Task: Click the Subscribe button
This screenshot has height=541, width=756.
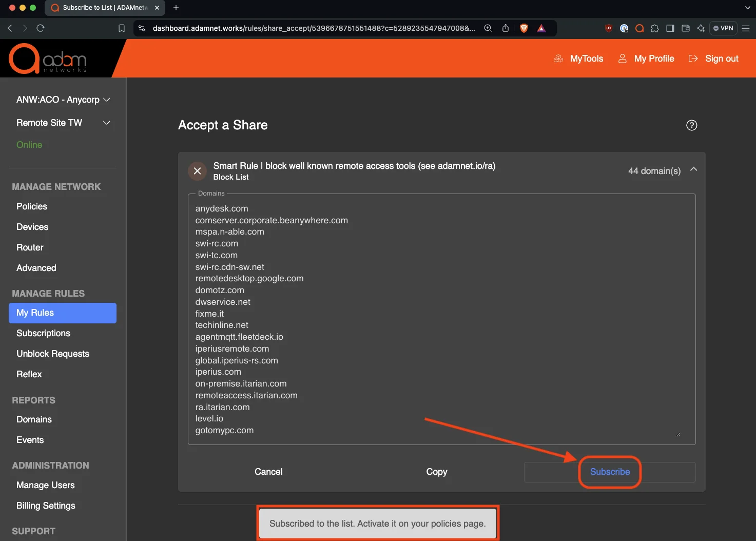Action: 610,472
